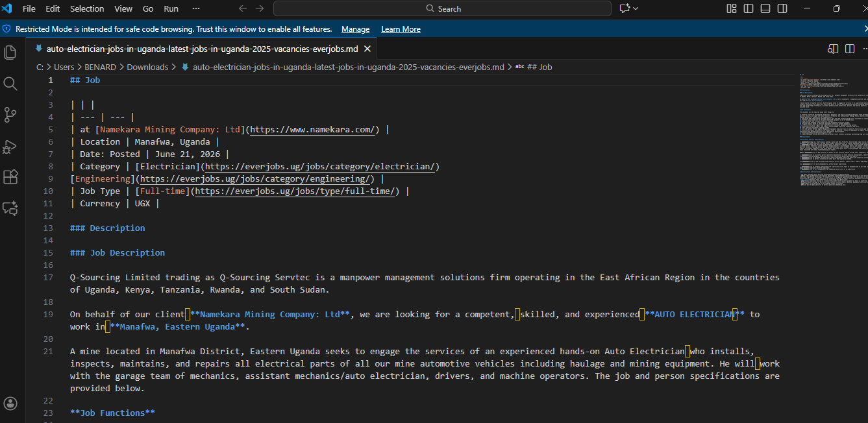Image resolution: width=868 pixels, height=423 pixels.
Task: Open the engineering category link
Action: [254, 179]
